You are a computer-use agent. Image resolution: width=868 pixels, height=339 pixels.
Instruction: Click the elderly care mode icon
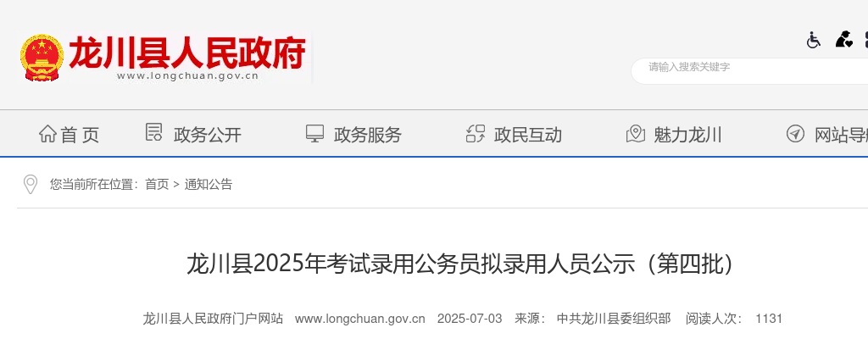tap(843, 39)
